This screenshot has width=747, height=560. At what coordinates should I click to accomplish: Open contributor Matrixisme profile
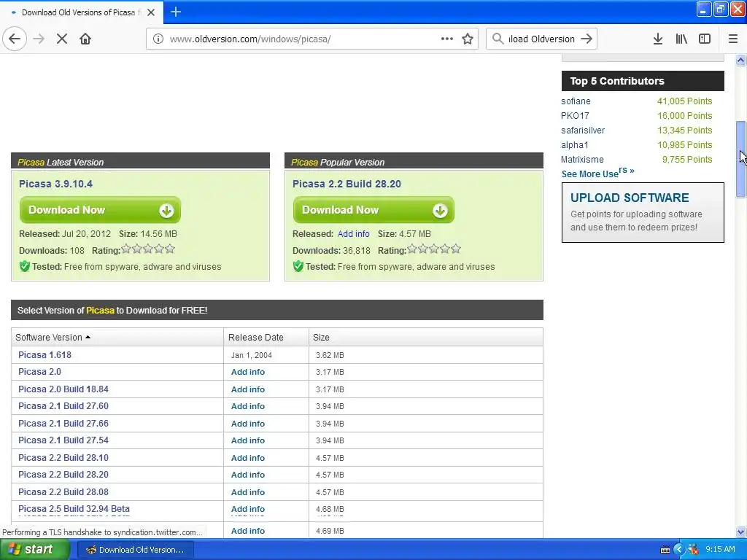tap(582, 160)
